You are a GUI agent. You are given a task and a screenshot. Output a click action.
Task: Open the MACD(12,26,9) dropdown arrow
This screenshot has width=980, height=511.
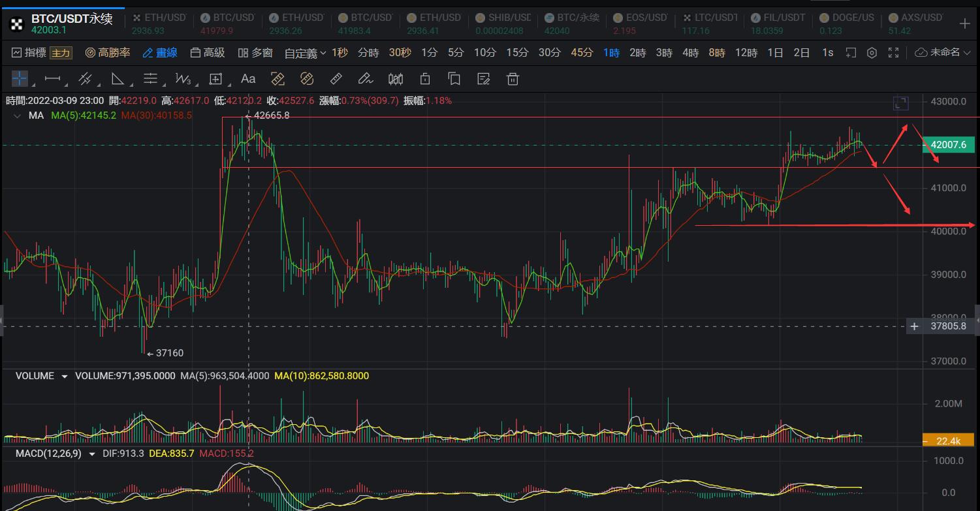point(92,454)
